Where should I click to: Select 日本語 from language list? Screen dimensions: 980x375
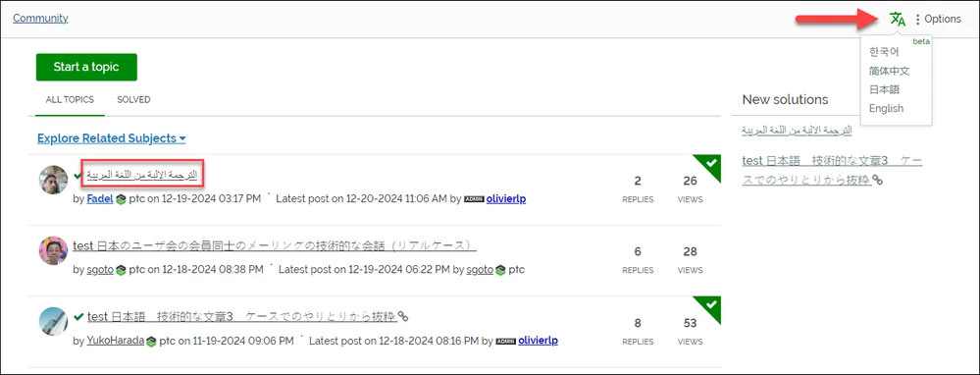884,89
